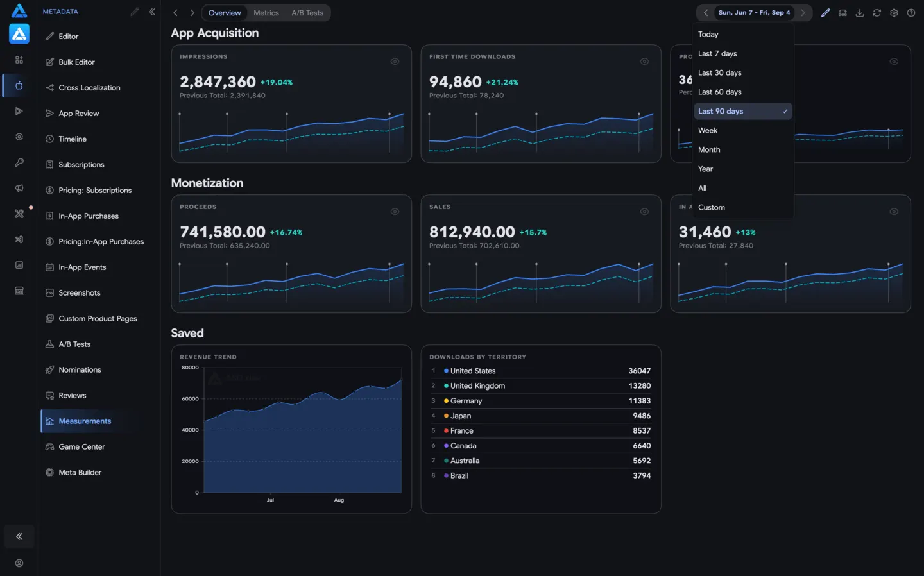
Task: Open the tools icon with notification dot
Action: [19, 214]
